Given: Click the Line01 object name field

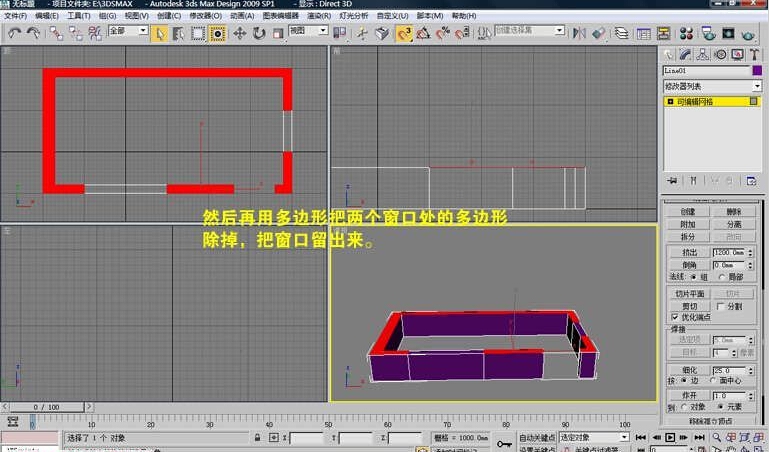Looking at the screenshot, I should (x=707, y=71).
